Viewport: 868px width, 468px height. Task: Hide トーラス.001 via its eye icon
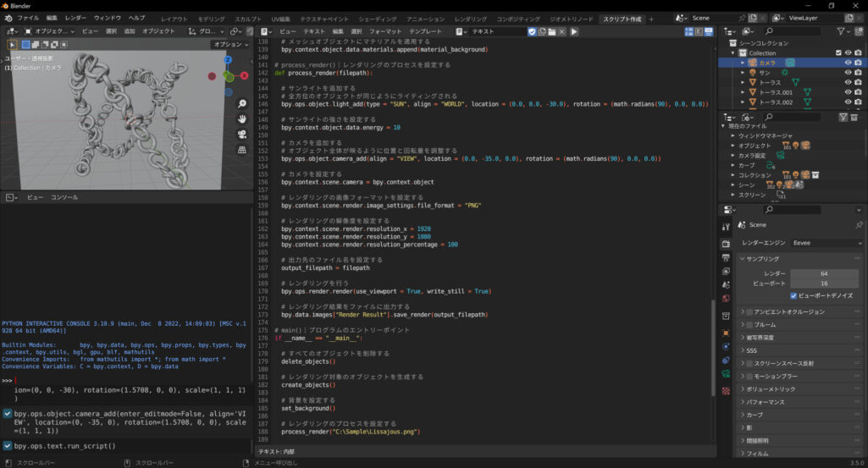tap(848, 92)
